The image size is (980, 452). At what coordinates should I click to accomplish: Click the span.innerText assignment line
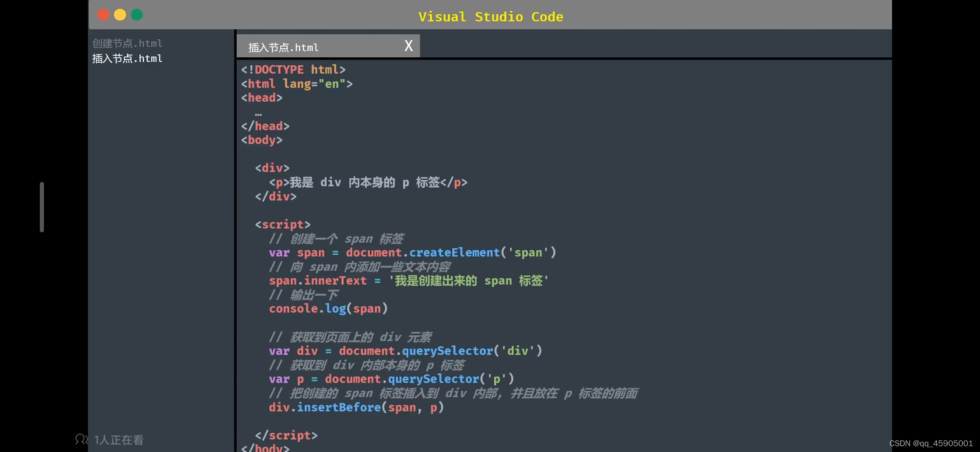pyautogui.click(x=408, y=281)
